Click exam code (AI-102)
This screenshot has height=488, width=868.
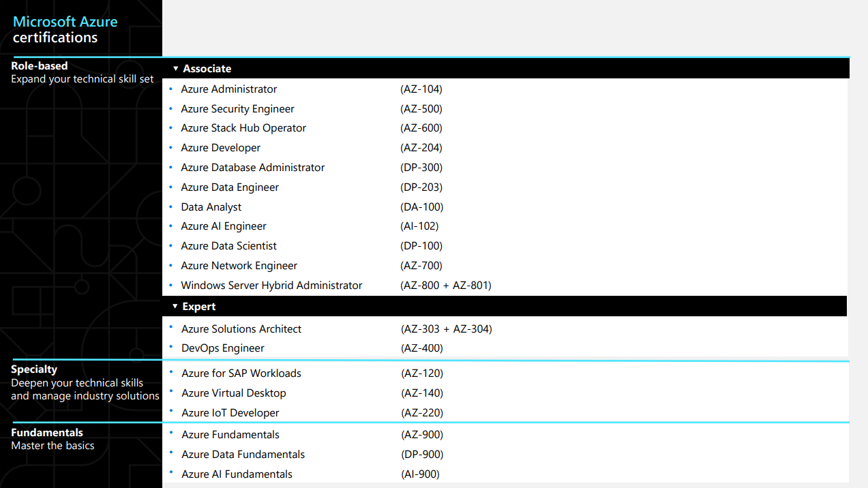click(419, 226)
